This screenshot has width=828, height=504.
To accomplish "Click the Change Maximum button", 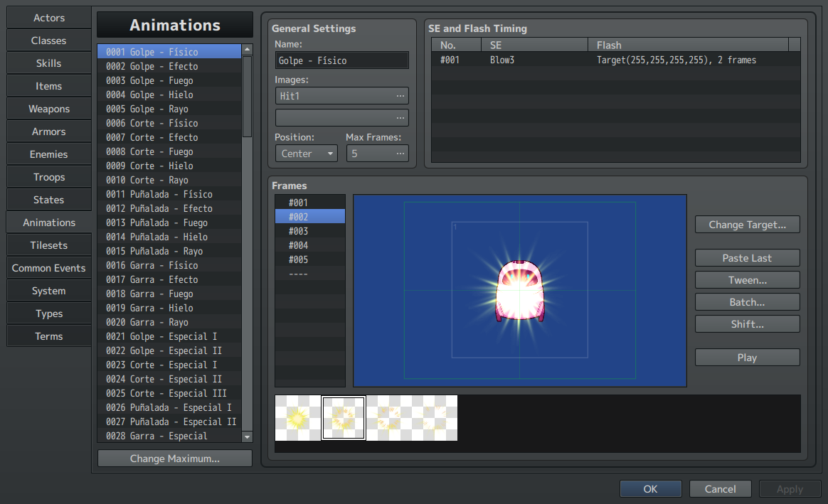I will pos(175,459).
